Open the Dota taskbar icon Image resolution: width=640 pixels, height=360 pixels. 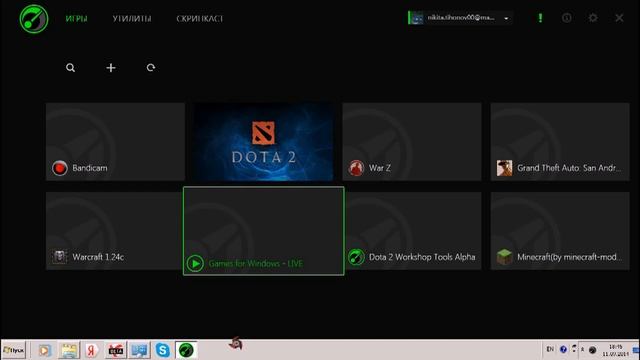click(x=116, y=350)
